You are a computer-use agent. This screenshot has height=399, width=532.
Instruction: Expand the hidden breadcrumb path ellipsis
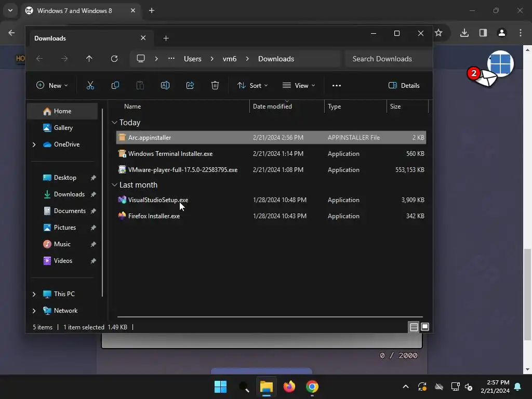click(171, 58)
